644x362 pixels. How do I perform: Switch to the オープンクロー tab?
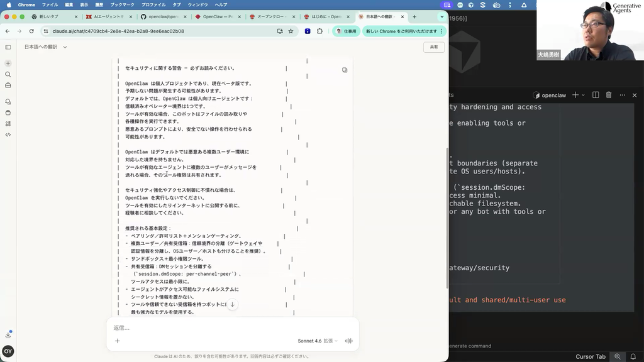[x=271, y=17]
